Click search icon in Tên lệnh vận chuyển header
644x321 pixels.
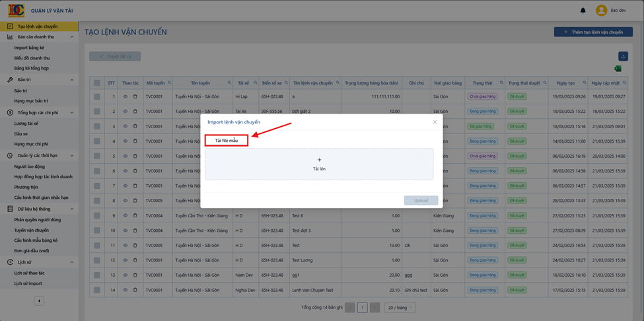pyautogui.click(x=338, y=83)
